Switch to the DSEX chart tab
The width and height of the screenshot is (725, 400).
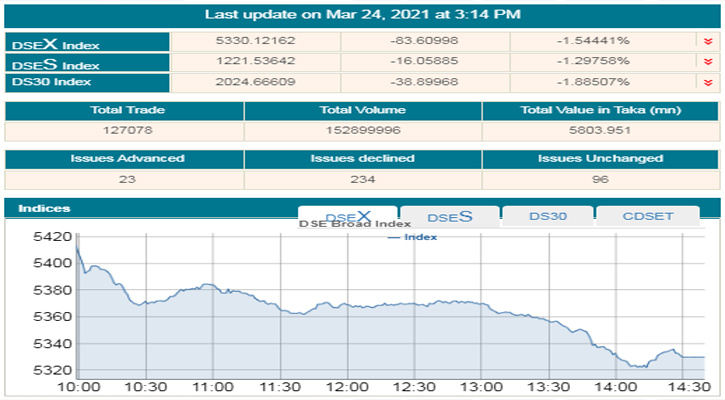347,216
